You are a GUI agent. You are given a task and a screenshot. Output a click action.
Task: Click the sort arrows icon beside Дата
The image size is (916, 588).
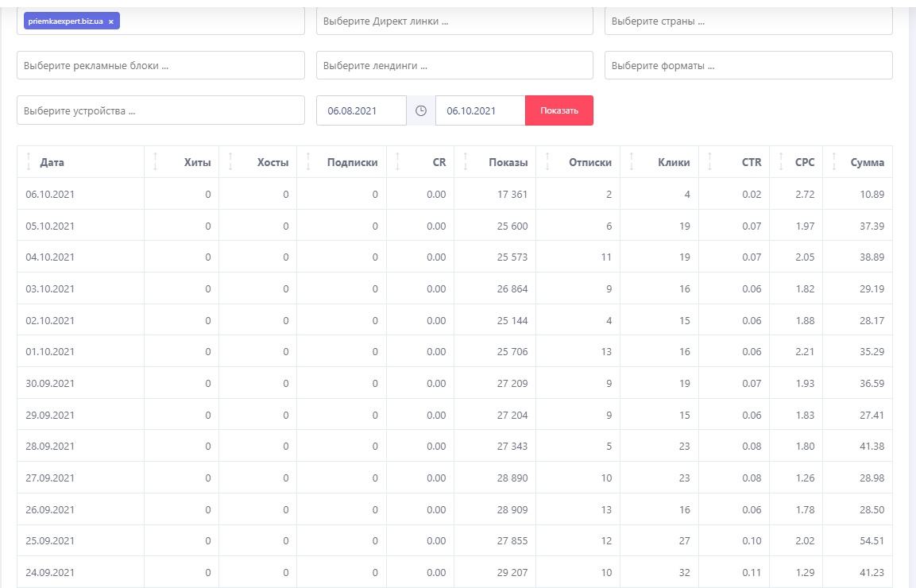(29, 162)
